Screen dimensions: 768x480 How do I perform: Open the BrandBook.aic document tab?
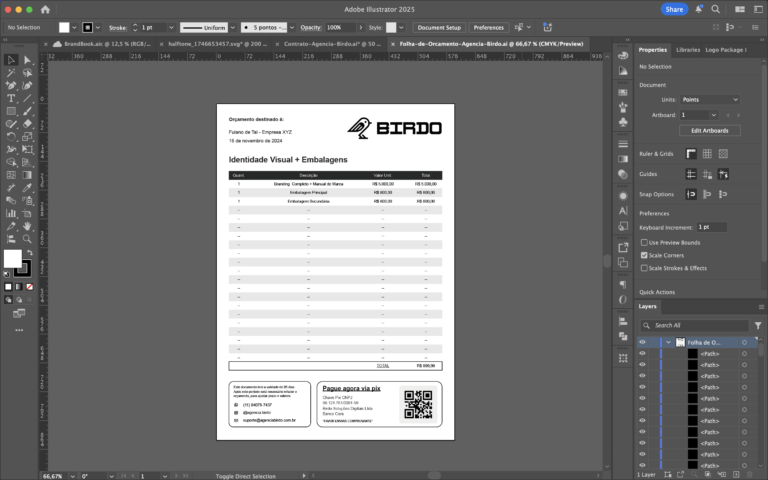pos(95,45)
